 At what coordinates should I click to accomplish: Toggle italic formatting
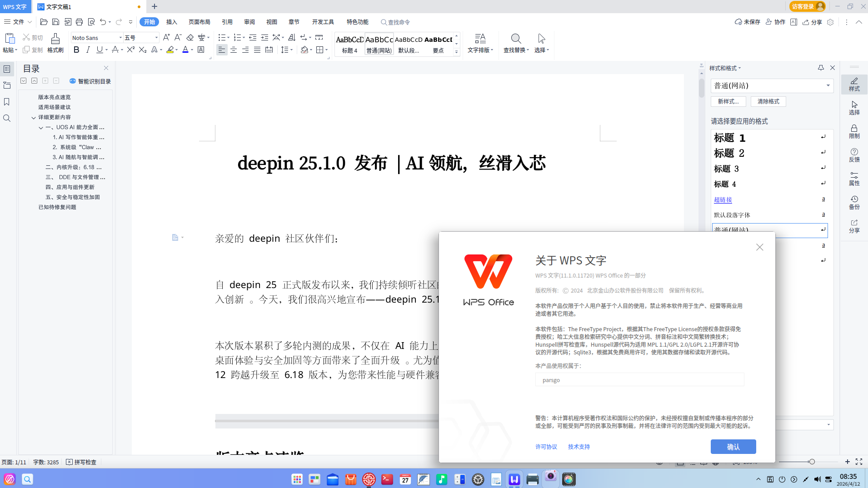click(x=88, y=50)
